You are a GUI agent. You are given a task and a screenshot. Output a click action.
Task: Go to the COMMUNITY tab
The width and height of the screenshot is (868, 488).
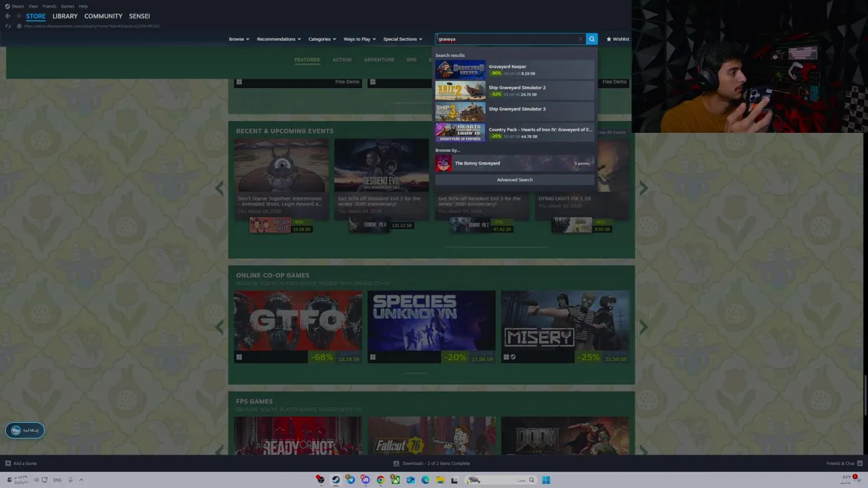click(103, 16)
